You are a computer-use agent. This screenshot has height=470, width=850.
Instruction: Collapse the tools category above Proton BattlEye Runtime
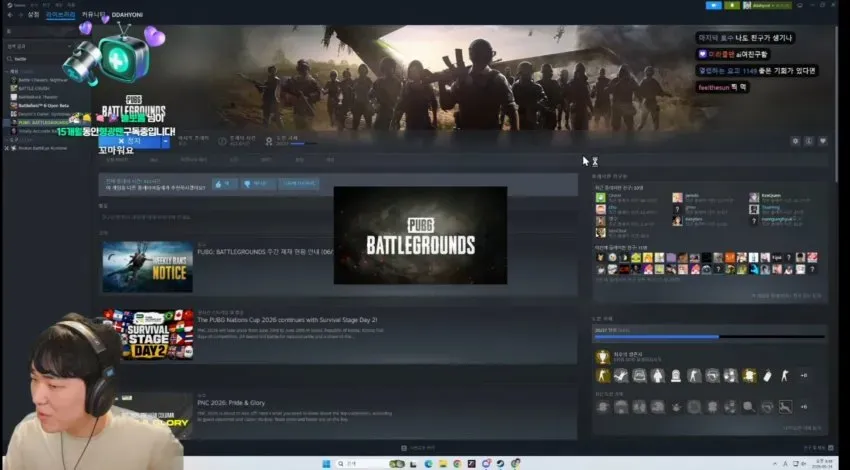click(8, 140)
